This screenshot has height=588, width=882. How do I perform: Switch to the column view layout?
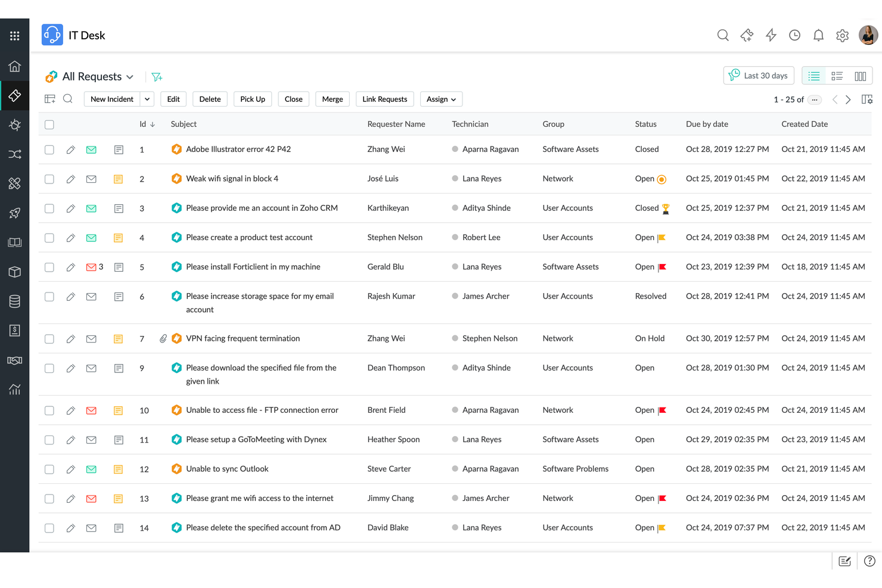click(860, 76)
